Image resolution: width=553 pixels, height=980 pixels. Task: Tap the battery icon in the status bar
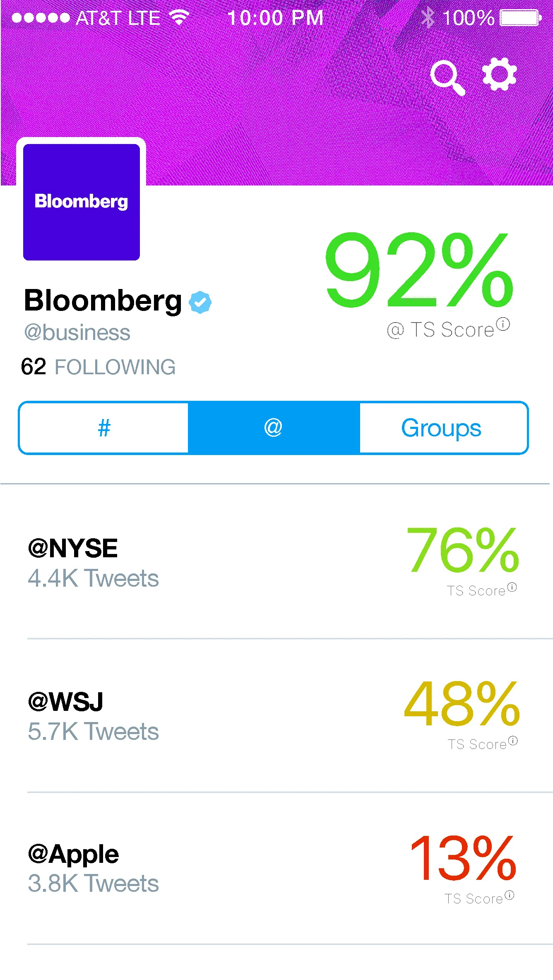521,18
